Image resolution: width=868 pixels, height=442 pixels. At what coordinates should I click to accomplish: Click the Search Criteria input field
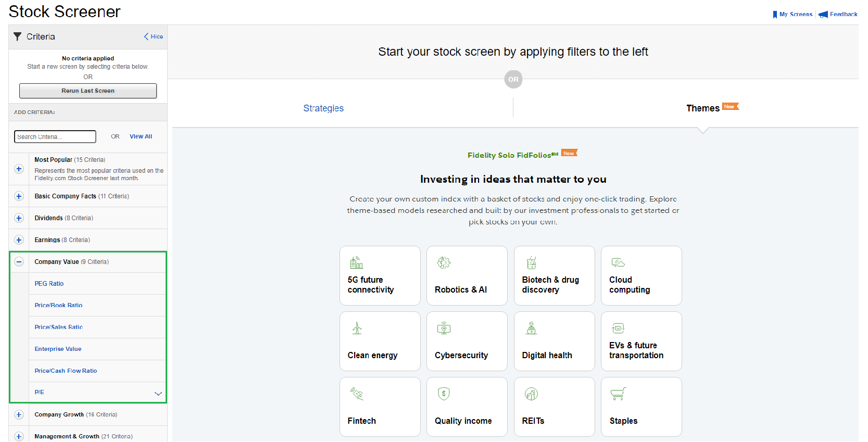click(x=55, y=136)
